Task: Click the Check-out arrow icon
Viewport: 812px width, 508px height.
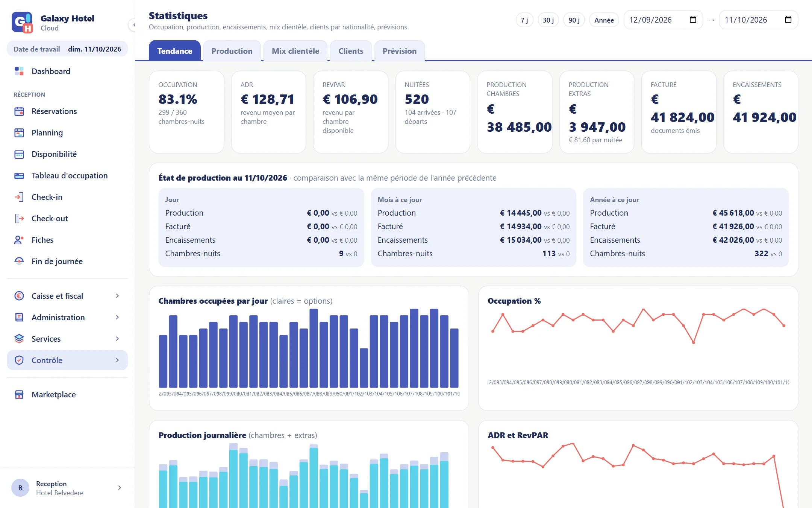Action: (19, 219)
